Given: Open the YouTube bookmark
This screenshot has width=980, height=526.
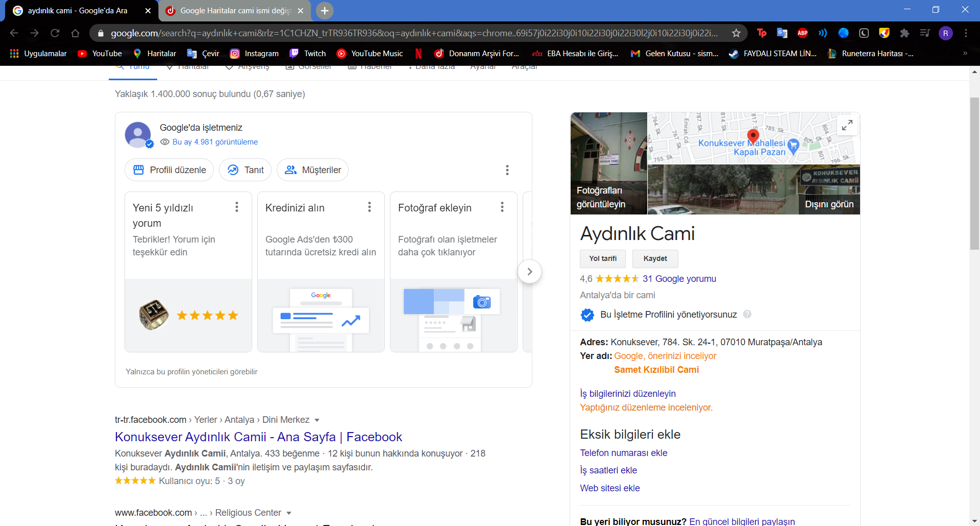Looking at the screenshot, I should click(x=100, y=54).
